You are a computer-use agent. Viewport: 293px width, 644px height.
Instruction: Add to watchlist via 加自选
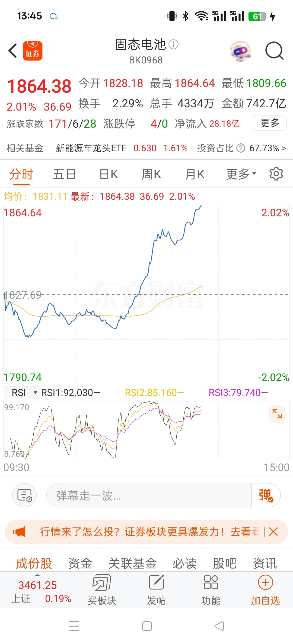[x=265, y=590]
